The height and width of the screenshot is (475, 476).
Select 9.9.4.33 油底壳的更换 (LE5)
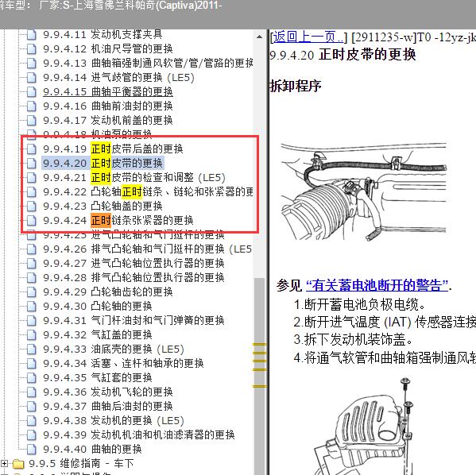point(114,349)
